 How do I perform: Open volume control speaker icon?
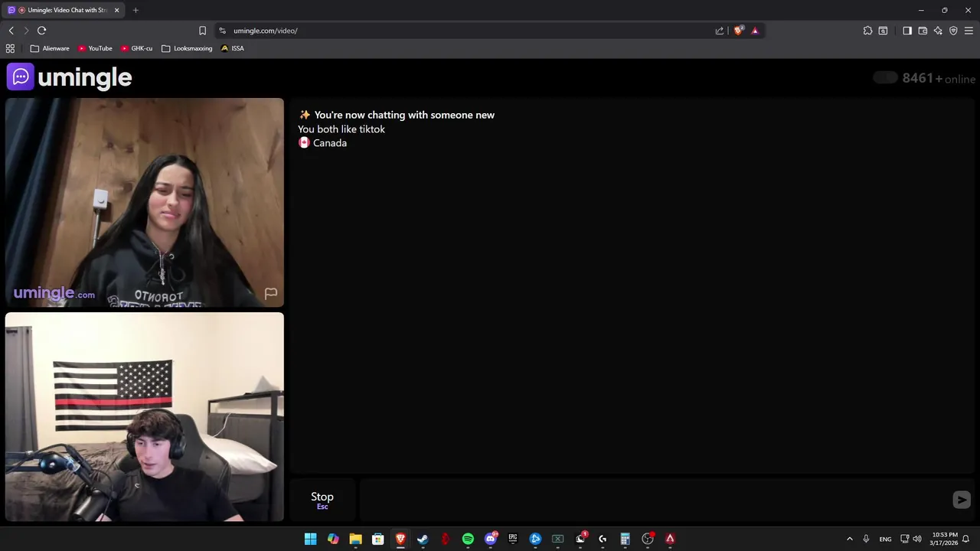pyautogui.click(x=917, y=539)
